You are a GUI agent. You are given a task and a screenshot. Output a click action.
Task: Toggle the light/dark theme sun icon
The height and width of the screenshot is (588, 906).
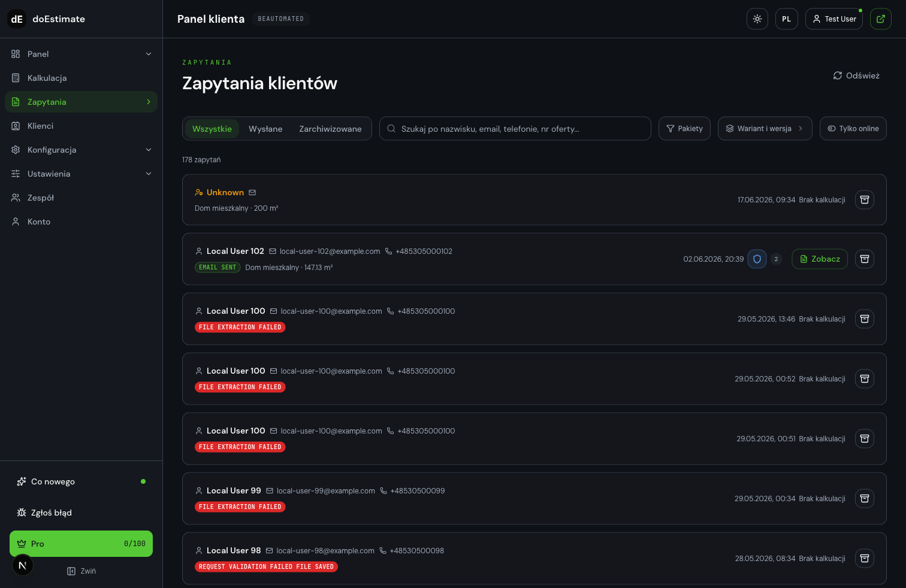757,19
